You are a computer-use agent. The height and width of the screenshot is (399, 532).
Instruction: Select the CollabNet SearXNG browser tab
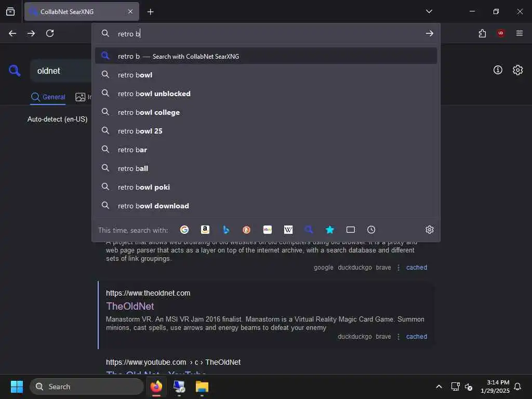point(82,11)
